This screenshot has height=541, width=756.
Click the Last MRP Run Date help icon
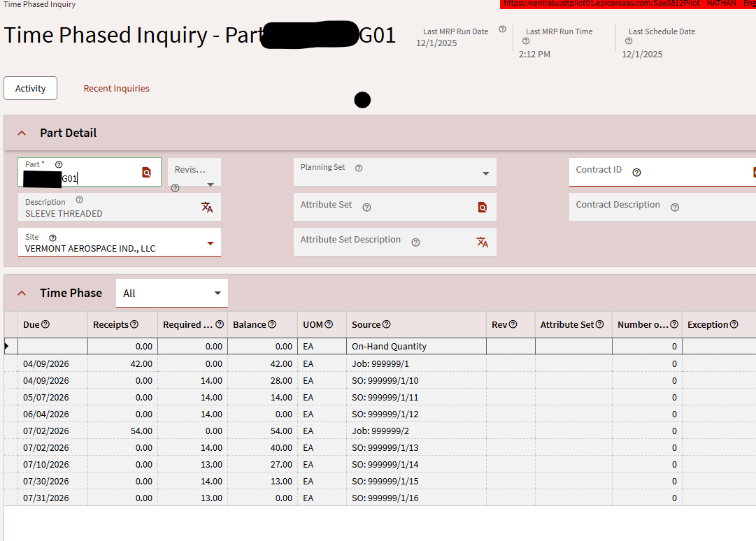point(501,29)
